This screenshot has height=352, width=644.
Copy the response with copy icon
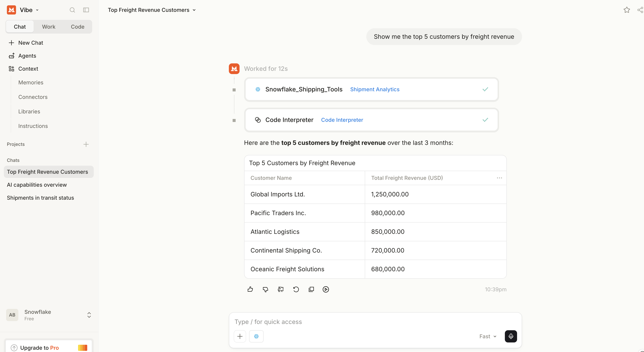tap(311, 289)
